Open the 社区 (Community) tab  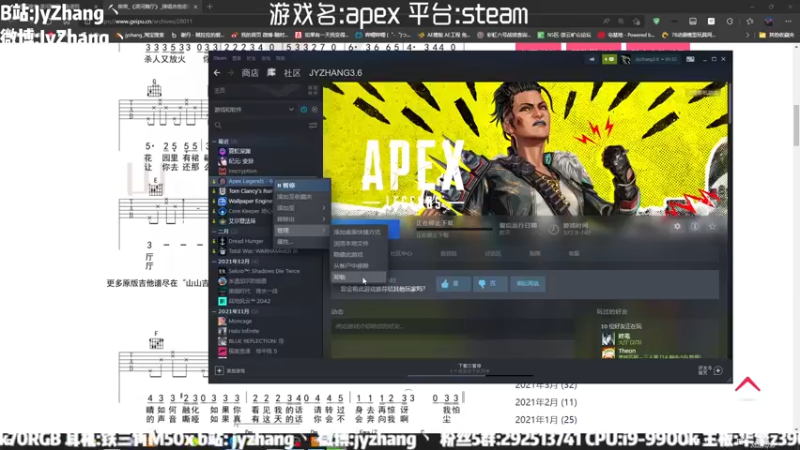pos(292,73)
